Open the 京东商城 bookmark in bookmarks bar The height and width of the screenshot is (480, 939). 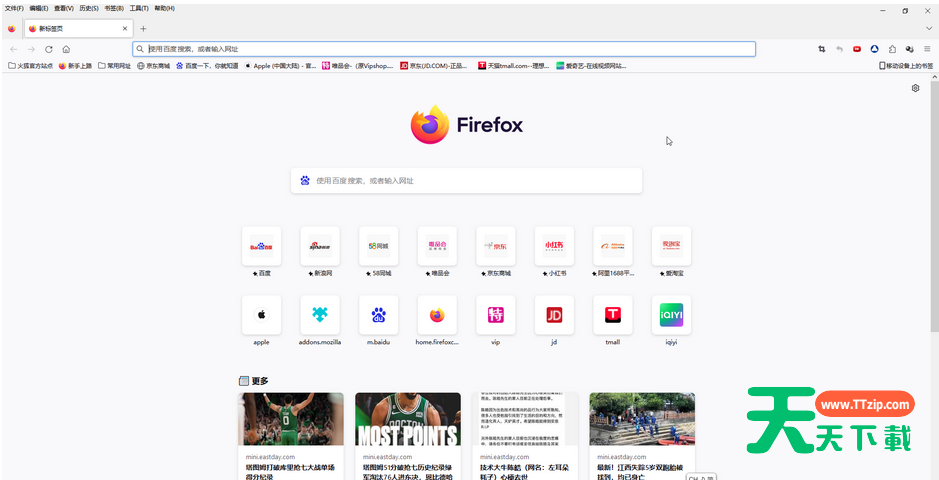point(154,66)
